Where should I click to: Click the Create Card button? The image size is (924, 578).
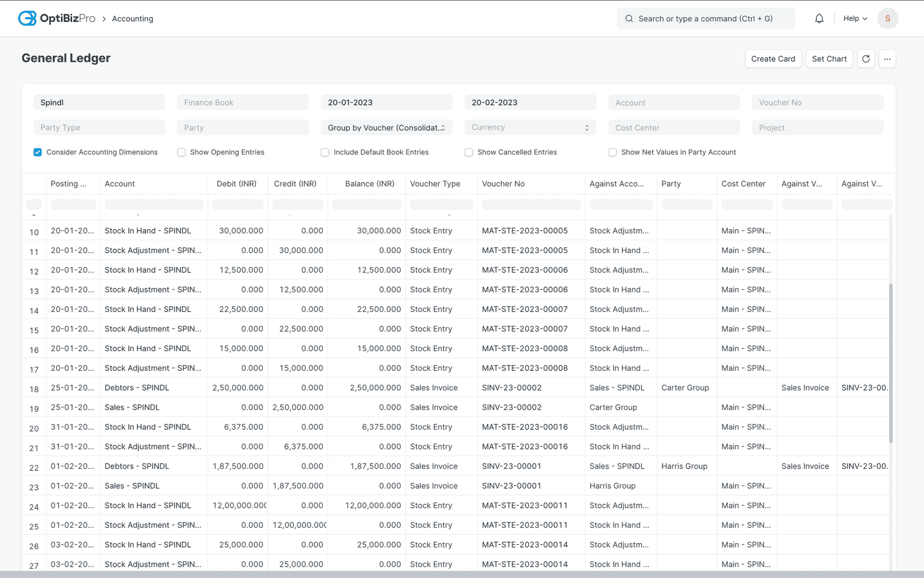coord(773,59)
